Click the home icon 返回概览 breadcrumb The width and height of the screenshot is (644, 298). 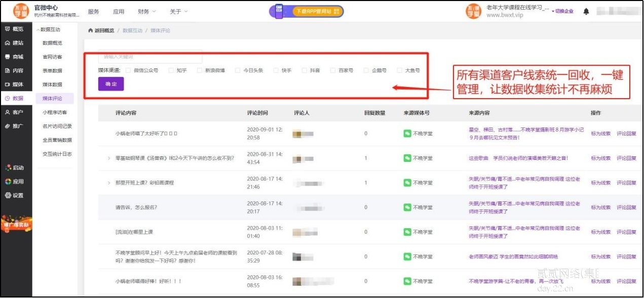(x=101, y=30)
